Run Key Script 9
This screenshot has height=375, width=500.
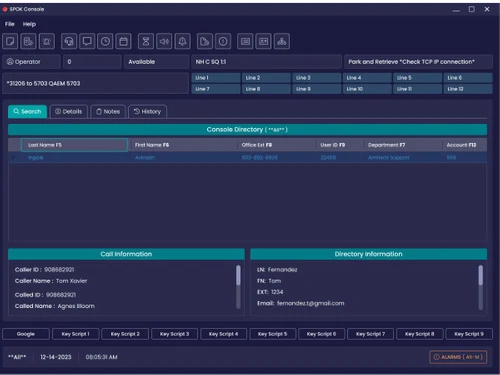pyautogui.click(x=469, y=334)
